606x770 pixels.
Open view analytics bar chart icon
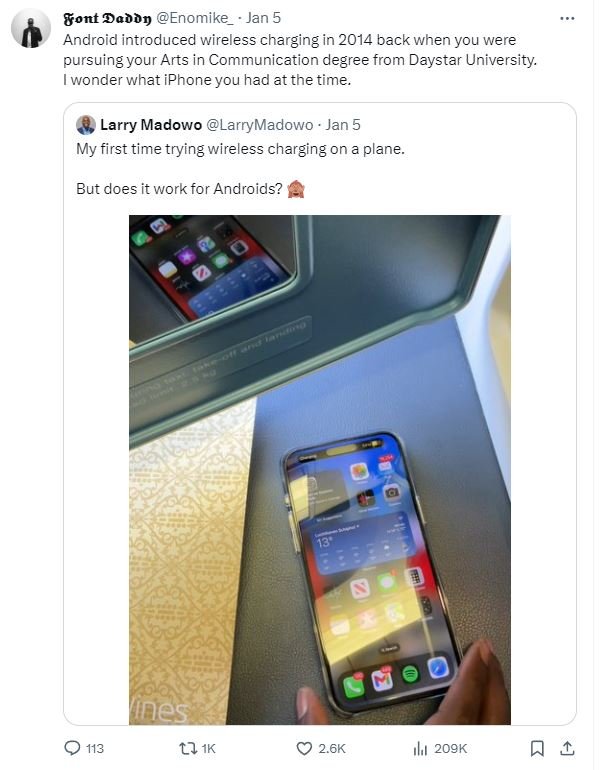pos(420,748)
